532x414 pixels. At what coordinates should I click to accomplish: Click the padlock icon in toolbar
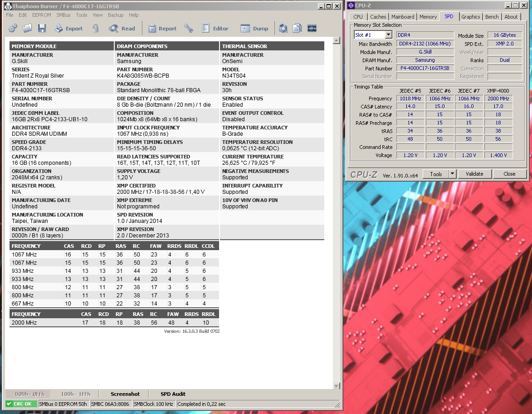96,28
